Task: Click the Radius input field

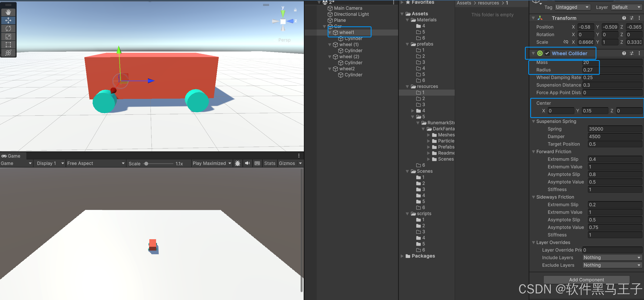Action: click(x=612, y=70)
